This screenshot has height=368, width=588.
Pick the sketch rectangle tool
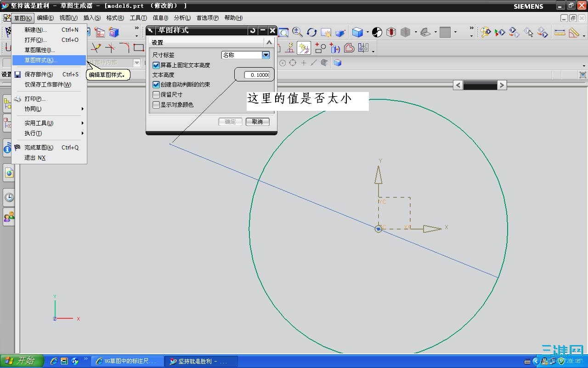pyautogui.click(x=139, y=47)
